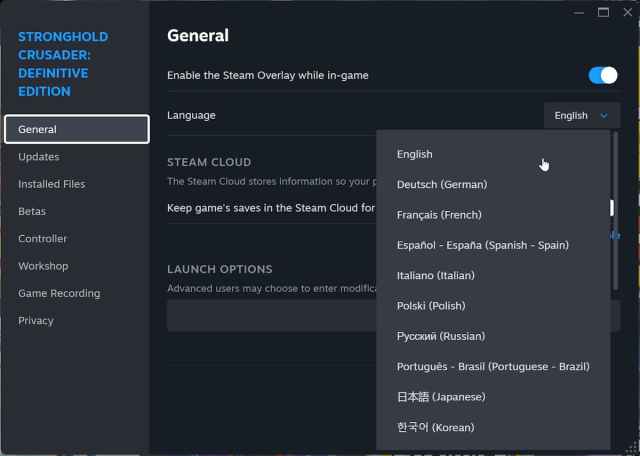Choose Português - Brasil language option
The width and height of the screenshot is (640, 456).
(x=492, y=367)
